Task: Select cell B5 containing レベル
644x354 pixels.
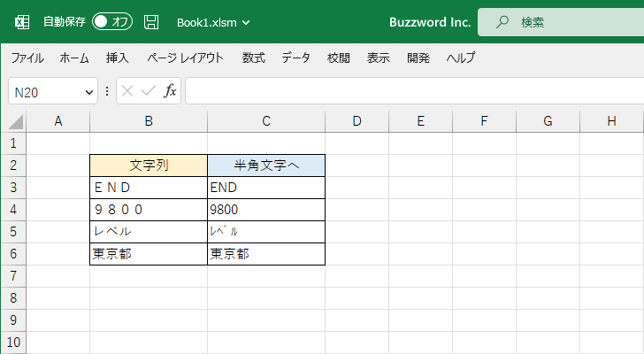Action: tap(149, 232)
